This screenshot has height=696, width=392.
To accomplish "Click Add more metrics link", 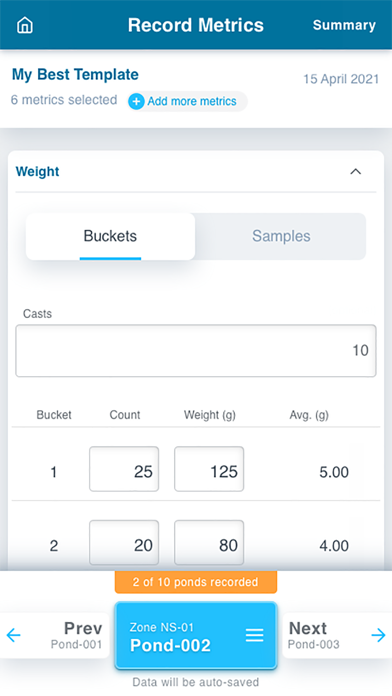I will (192, 102).
